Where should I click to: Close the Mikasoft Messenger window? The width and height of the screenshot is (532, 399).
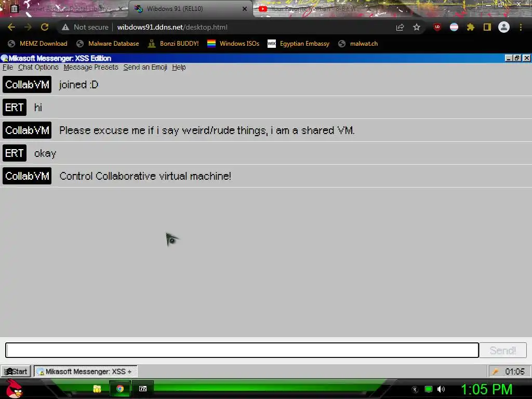[x=527, y=58]
